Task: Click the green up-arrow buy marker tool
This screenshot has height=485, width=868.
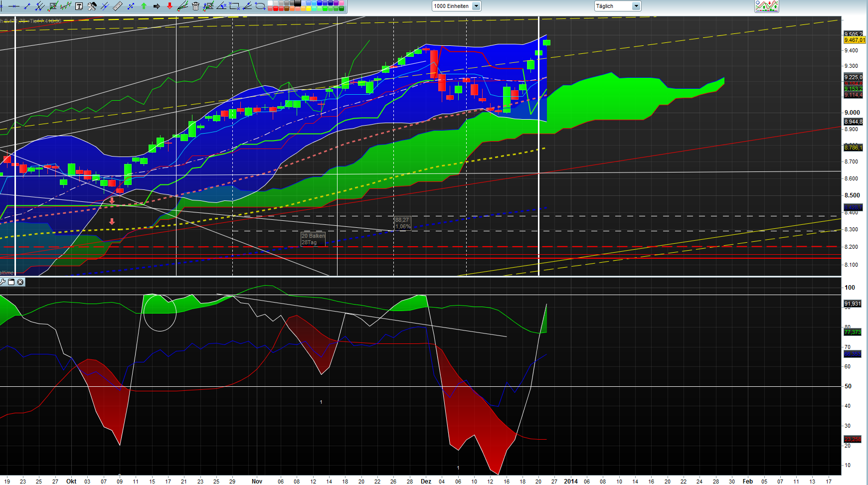Action: (143, 6)
